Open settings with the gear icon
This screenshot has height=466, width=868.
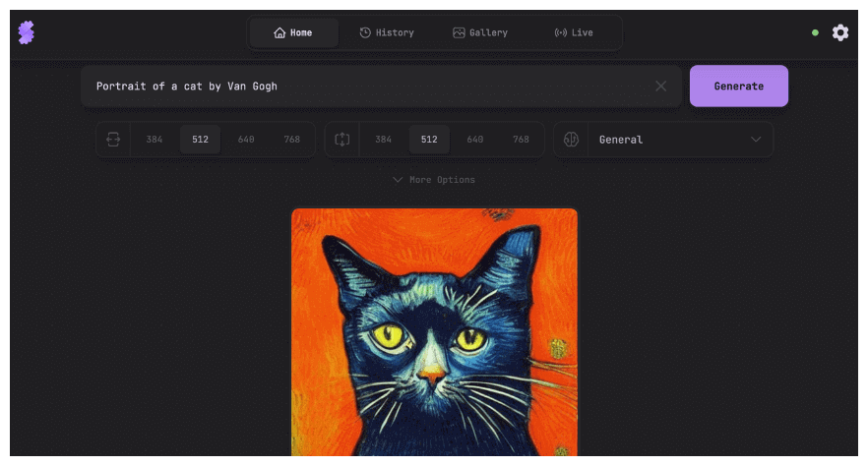tap(839, 32)
